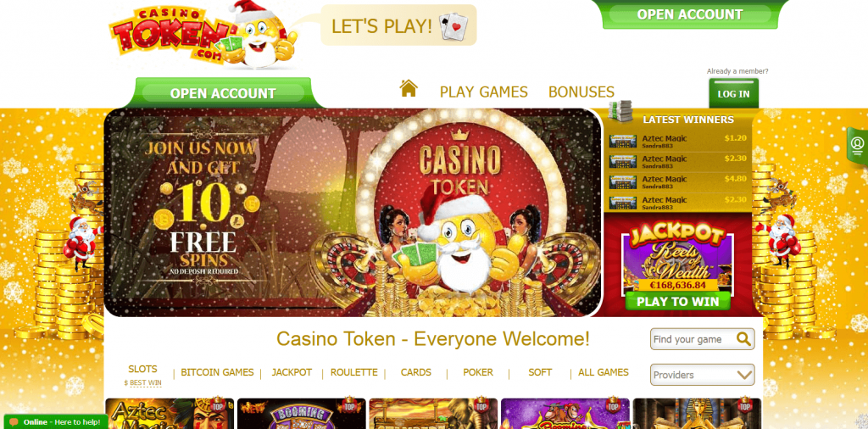
Task: Focus the Find your game field
Action: (x=693, y=339)
